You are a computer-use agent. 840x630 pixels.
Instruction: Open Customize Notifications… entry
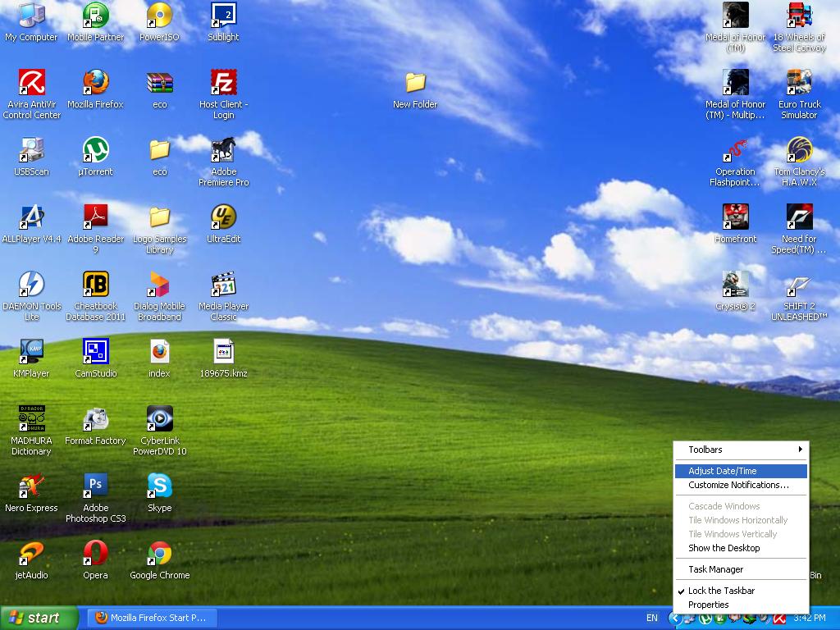click(x=741, y=485)
